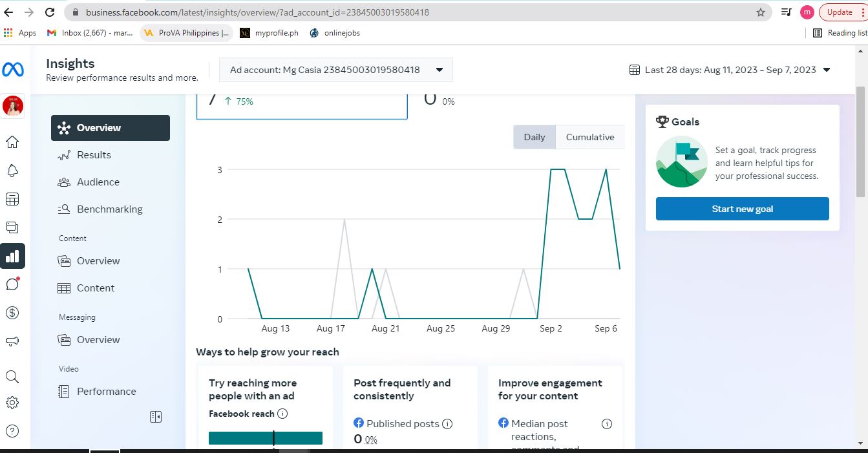Click the browser address bar URL
Viewport: 868px width, 453px height.
pyautogui.click(x=257, y=12)
